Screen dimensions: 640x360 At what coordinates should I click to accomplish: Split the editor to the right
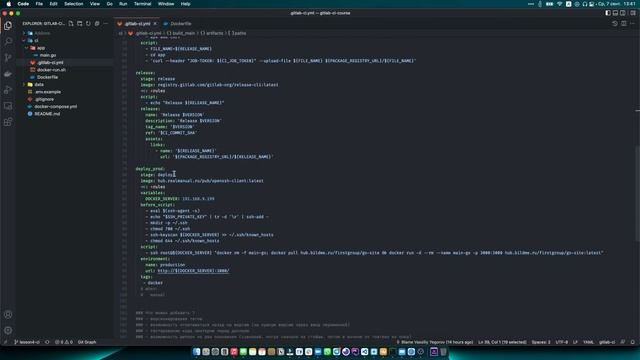[624, 24]
